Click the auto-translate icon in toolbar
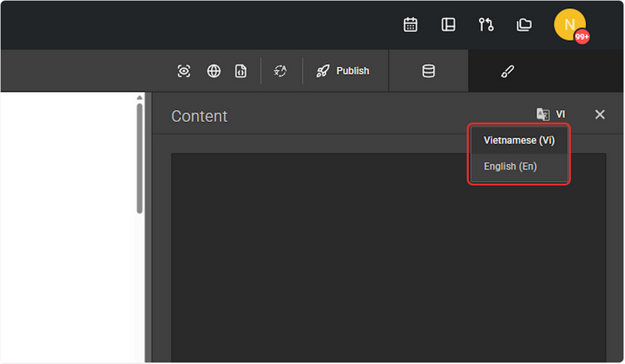 tap(280, 71)
